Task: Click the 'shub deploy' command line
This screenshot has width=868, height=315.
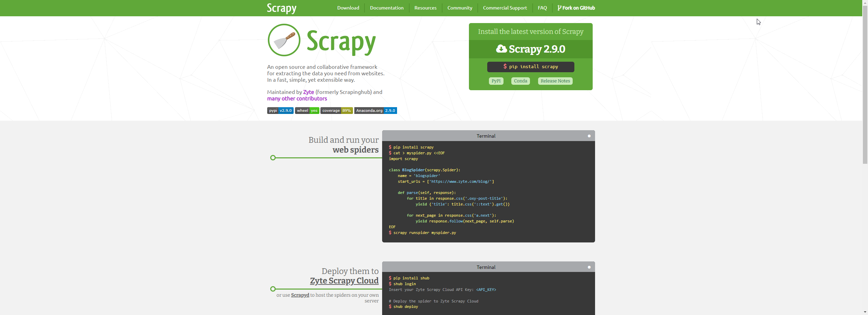Action: click(403, 307)
